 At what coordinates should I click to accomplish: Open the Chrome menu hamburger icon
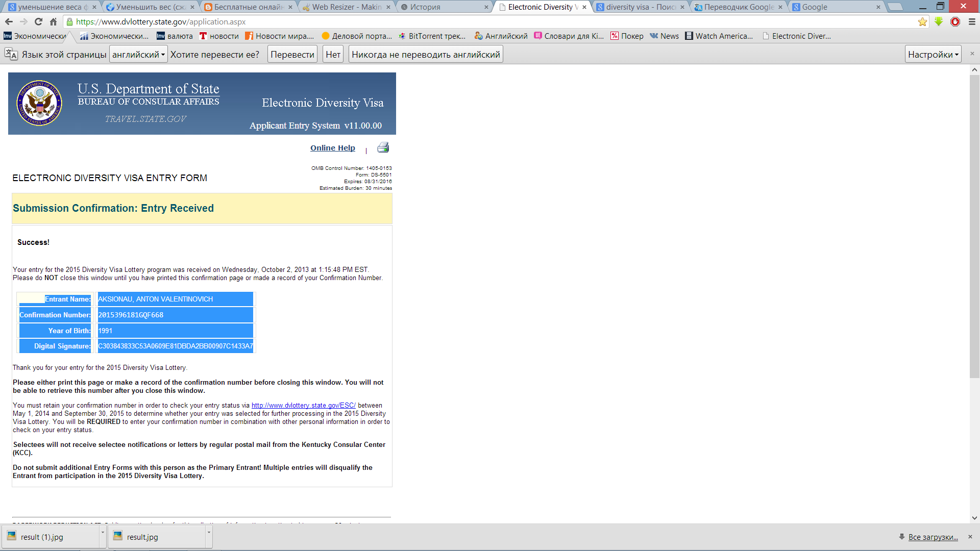tap(972, 22)
